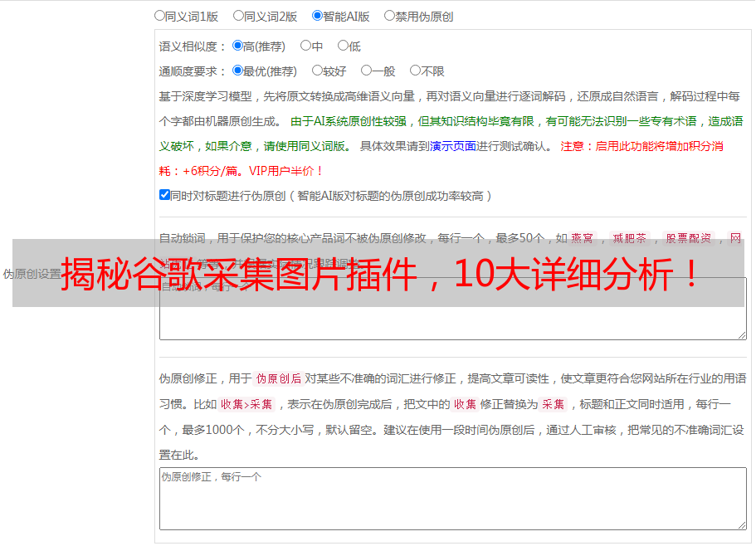Grab the 自动锁词 textarea resize handle
The height and width of the screenshot is (546, 756).
(742, 335)
